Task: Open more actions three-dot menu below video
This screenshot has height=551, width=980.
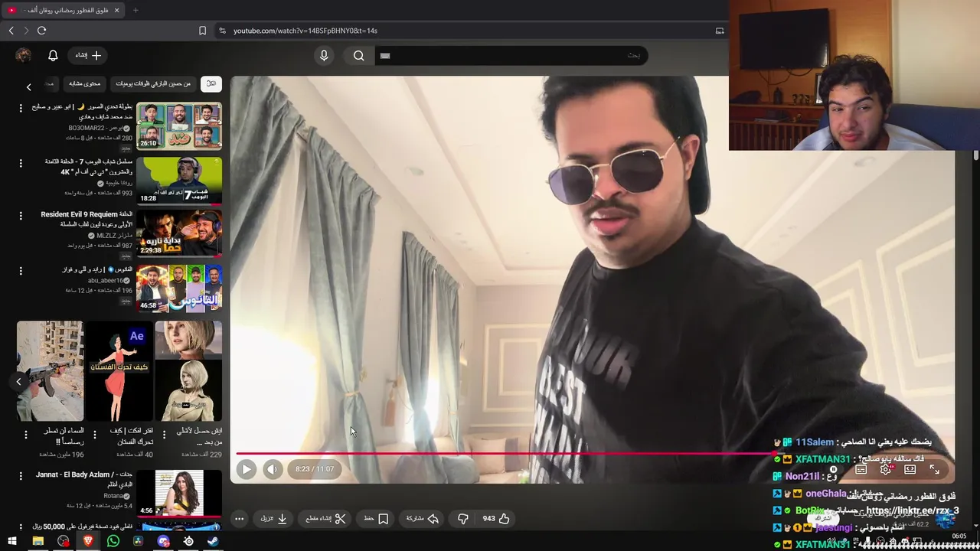Action: (x=239, y=519)
